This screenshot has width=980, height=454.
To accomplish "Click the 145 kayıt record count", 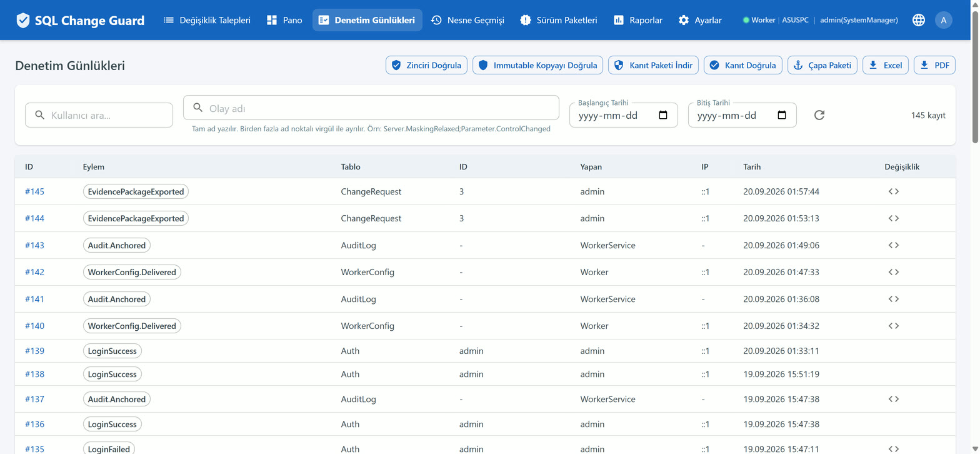I will tap(928, 115).
